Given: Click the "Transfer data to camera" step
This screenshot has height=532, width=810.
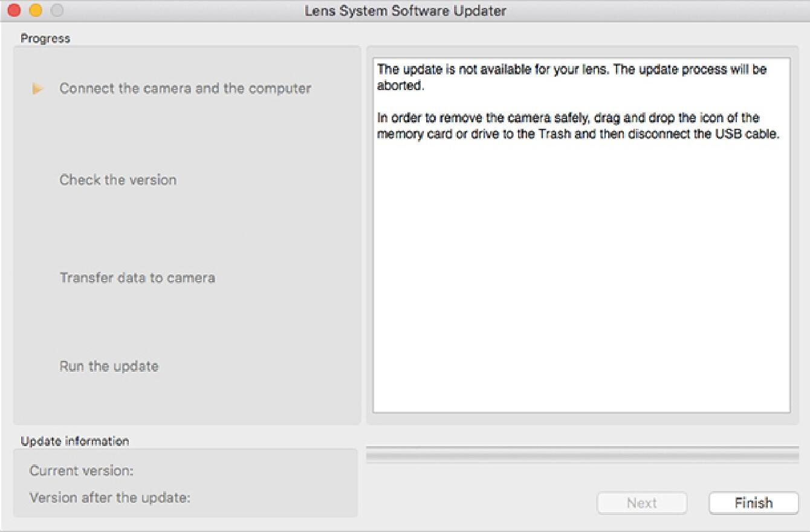Looking at the screenshot, I should (137, 278).
